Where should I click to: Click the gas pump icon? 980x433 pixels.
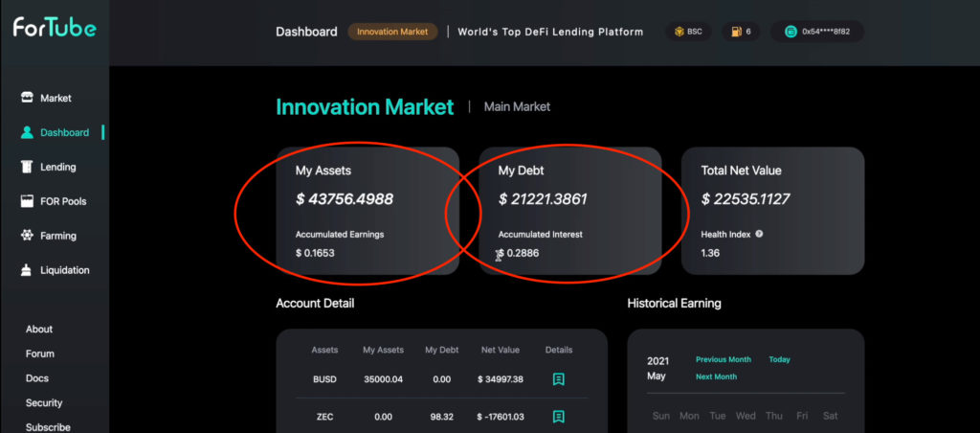(x=736, y=32)
